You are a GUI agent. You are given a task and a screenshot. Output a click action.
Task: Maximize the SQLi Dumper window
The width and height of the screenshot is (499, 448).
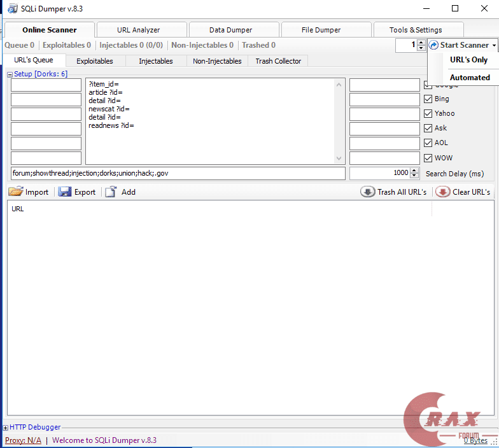[x=455, y=9]
